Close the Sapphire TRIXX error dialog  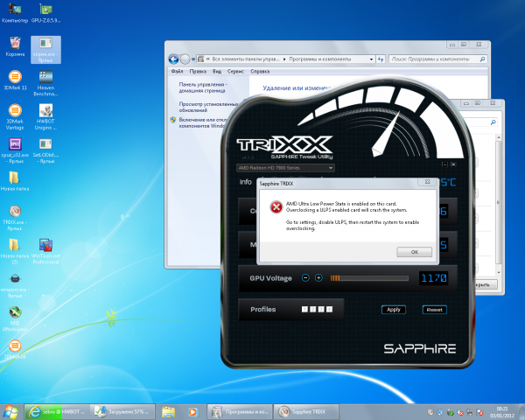[427, 181]
